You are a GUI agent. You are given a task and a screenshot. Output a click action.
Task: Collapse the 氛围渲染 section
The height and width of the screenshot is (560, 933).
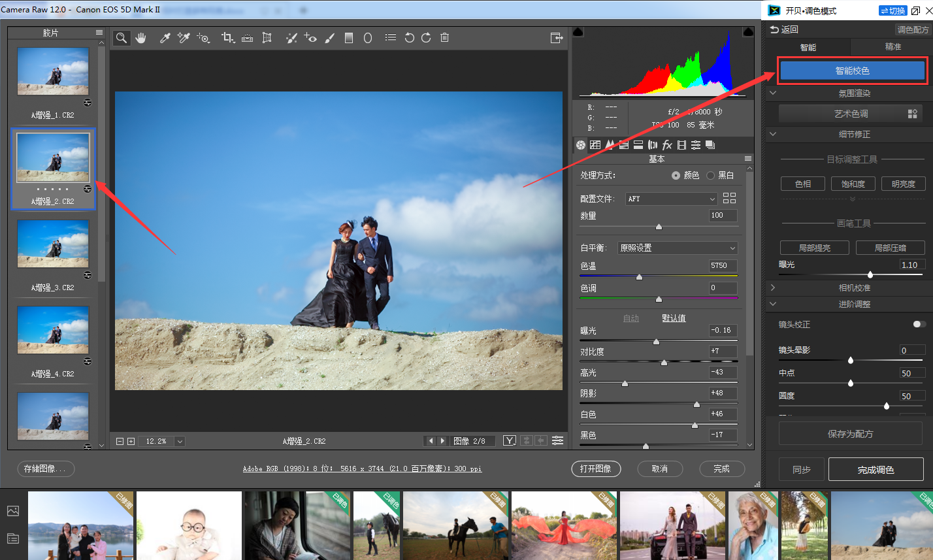point(773,93)
